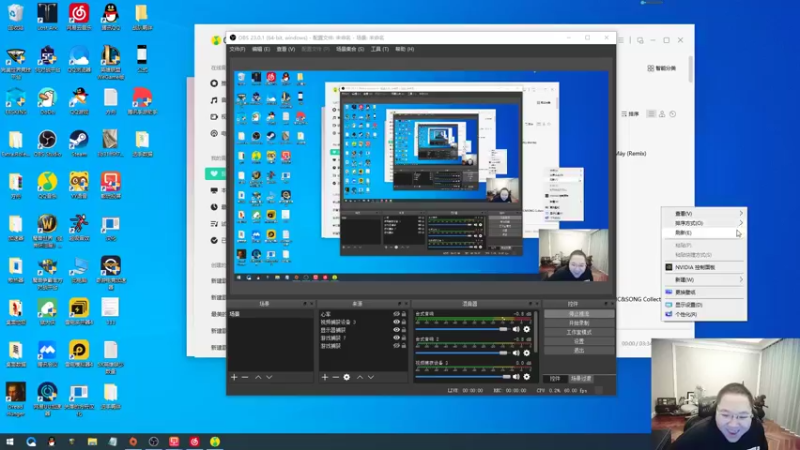Toggle visibility eye for 游戏捕获 7 source

pos(396,338)
